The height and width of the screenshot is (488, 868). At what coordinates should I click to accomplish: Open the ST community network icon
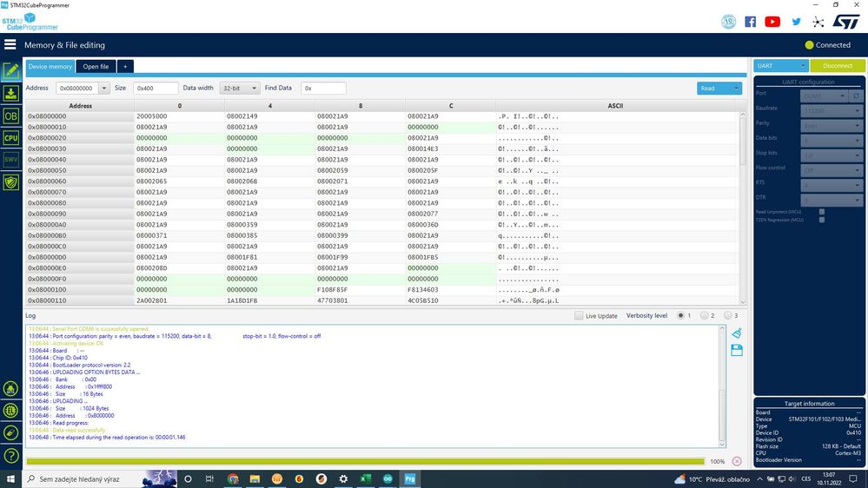click(818, 22)
